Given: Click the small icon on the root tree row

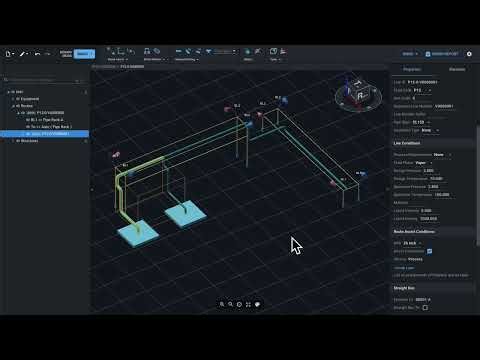Looking at the screenshot, I should coord(86,92).
